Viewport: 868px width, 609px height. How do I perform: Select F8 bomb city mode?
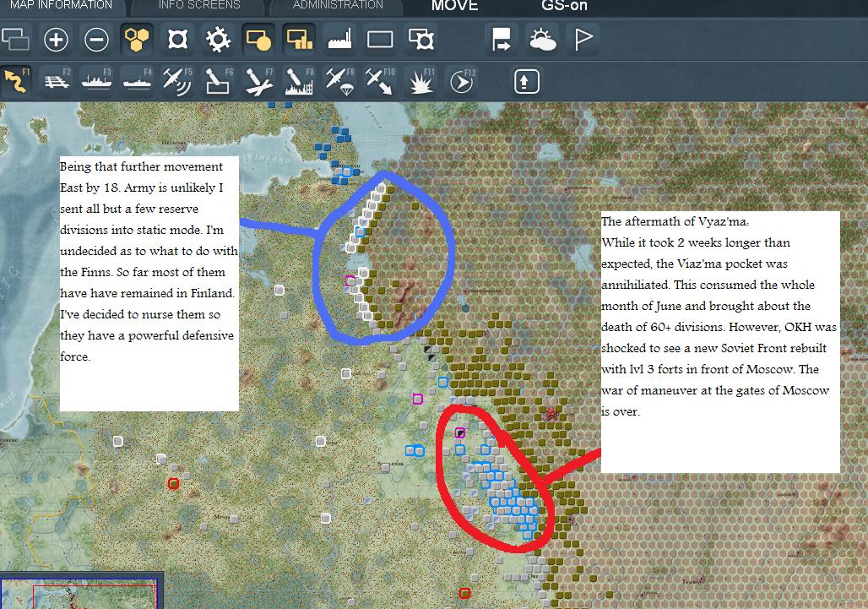pos(300,81)
